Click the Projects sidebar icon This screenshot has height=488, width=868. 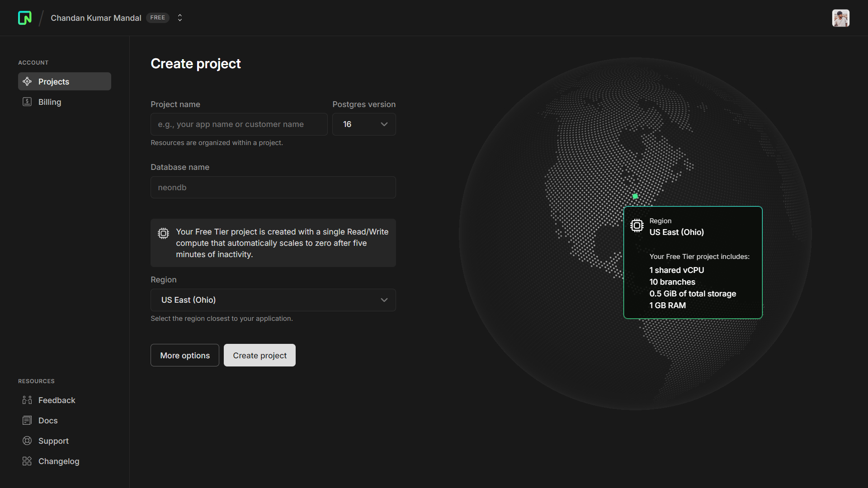[27, 81]
